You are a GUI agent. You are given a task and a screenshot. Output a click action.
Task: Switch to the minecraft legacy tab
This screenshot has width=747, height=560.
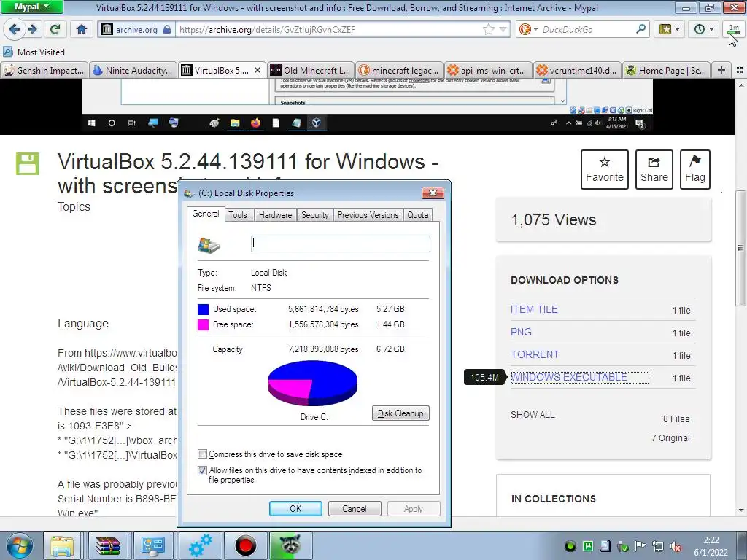[x=399, y=71]
